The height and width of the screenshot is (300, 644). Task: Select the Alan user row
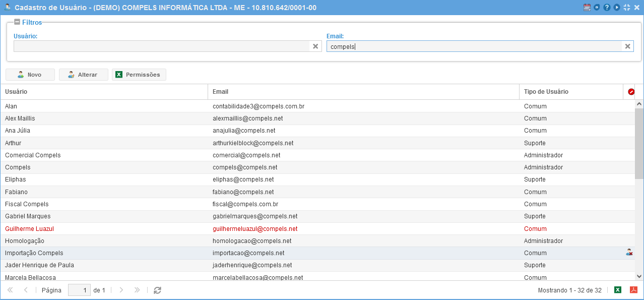click(317, 106)
